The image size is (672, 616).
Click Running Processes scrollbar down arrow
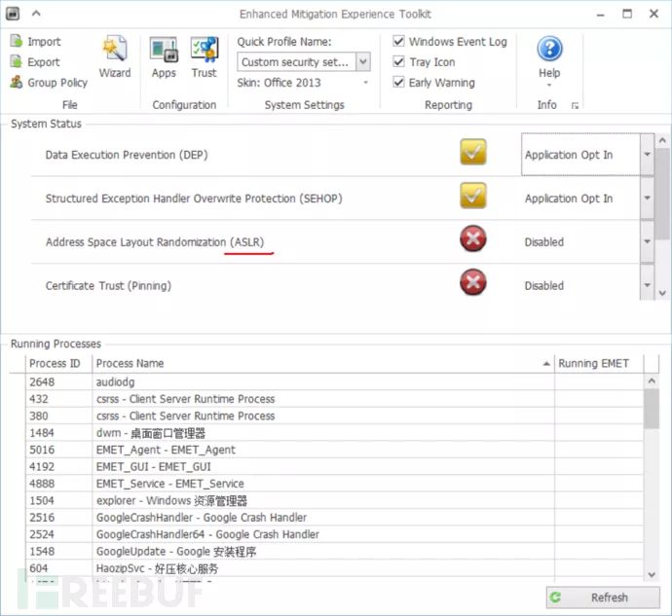pos(652,575)
